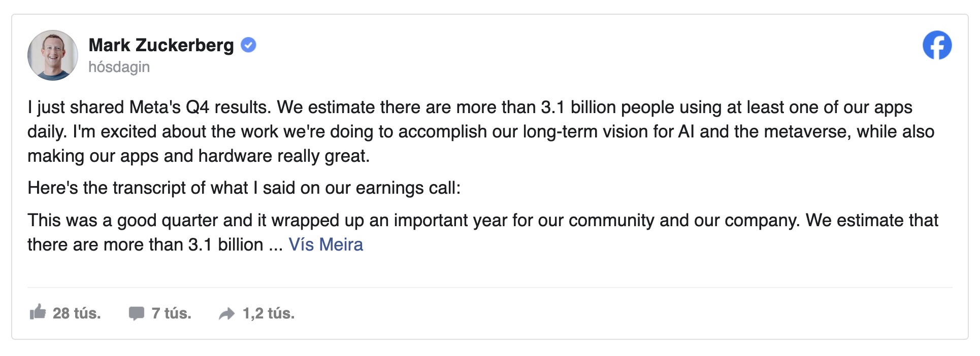Image resolution: width=980 pixels, height=356 pixels.
Task: Click the "hósdagin" post timestamp
Action: click(119, 67)
